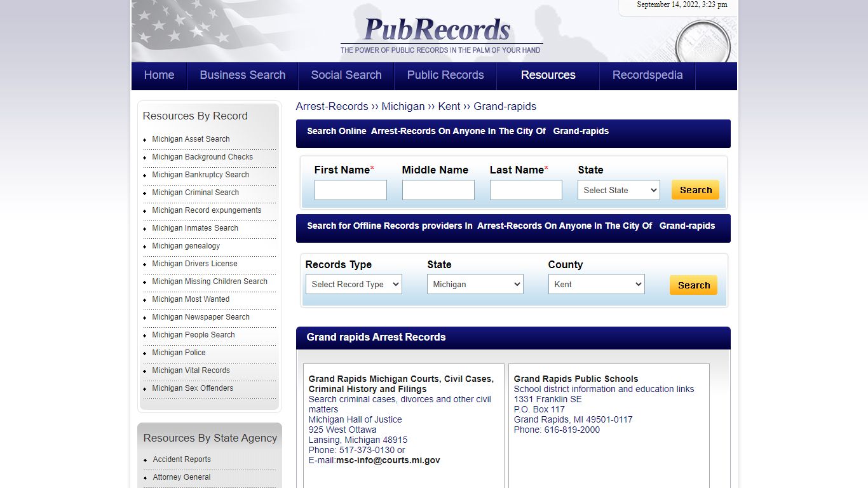The width and height of the screenshot is (868, 488).
Task: Open Michigan Missing Children Search link
Action: [x=210, y=281]
